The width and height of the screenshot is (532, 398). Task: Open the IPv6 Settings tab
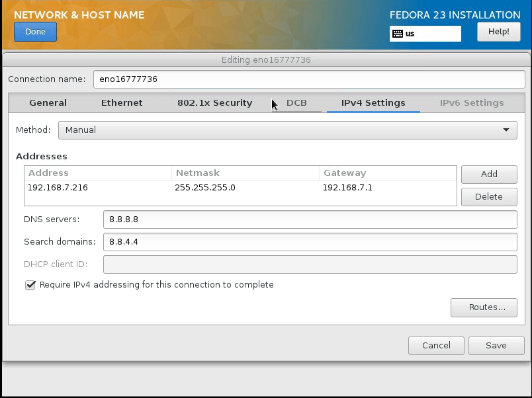click(472, 102)
